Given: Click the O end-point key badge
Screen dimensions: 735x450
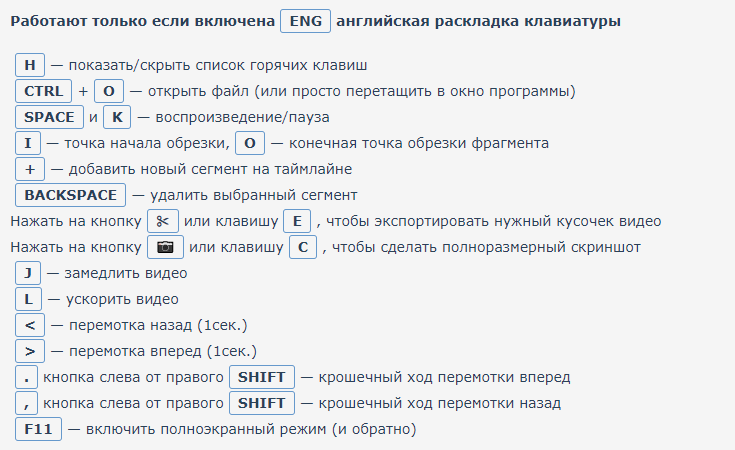Looking at the screenshot, I should (x=250, y=143).
